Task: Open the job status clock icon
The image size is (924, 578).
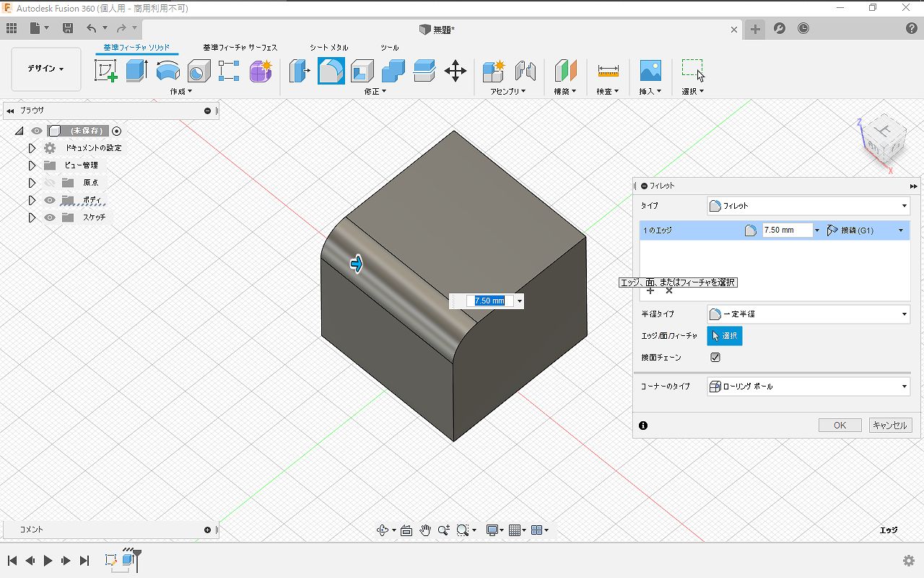Action: [x=803, y=29]
